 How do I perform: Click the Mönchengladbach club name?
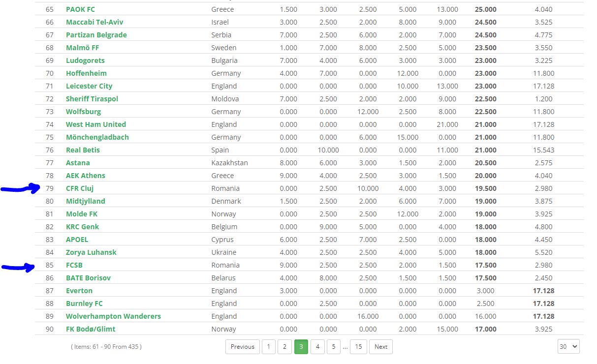pos(97,137)
